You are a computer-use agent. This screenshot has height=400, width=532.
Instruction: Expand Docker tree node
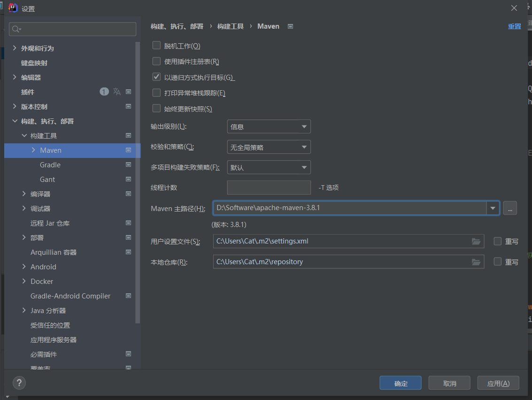coord(24,281)
